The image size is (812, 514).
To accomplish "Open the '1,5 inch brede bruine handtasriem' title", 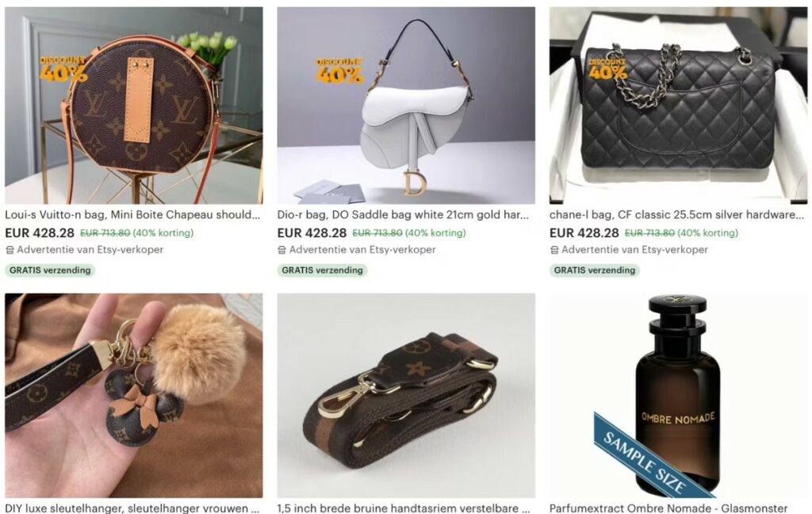I will [x=404, y=508].
